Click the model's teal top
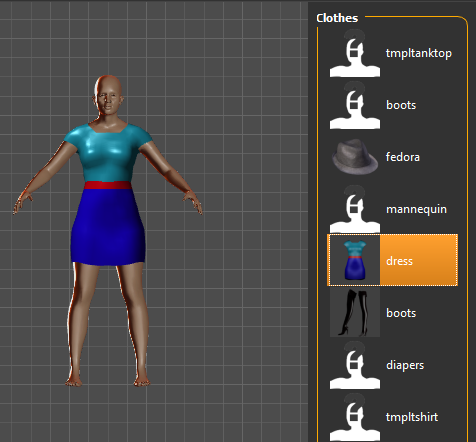476x442 pixels. click(107, 152)
